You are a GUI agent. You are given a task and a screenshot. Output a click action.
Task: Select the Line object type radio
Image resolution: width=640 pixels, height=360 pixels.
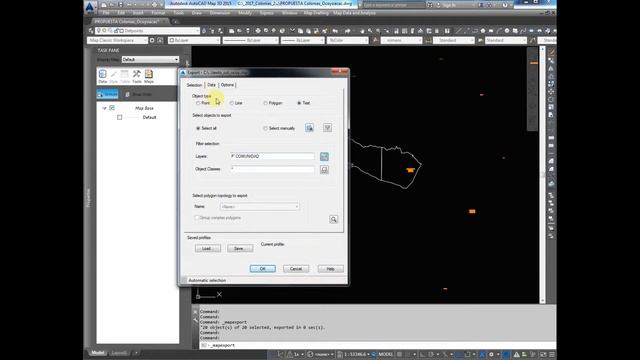click(232, 103)
